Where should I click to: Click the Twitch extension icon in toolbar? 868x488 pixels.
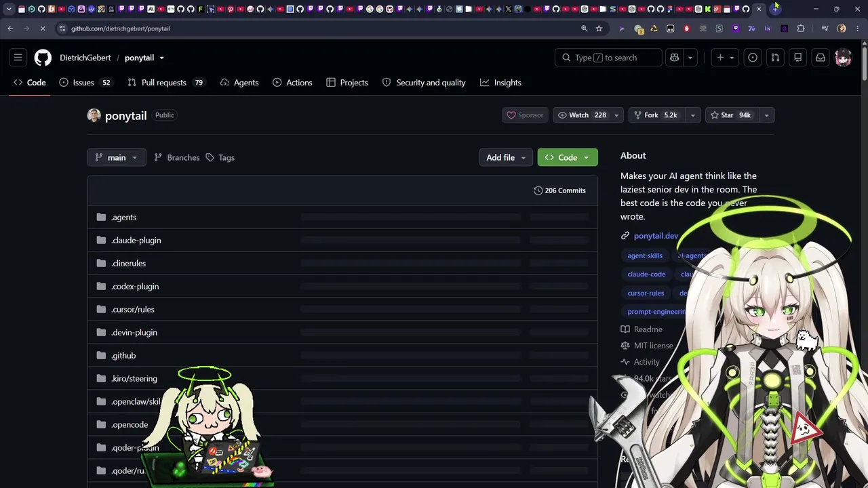point(736,28)
